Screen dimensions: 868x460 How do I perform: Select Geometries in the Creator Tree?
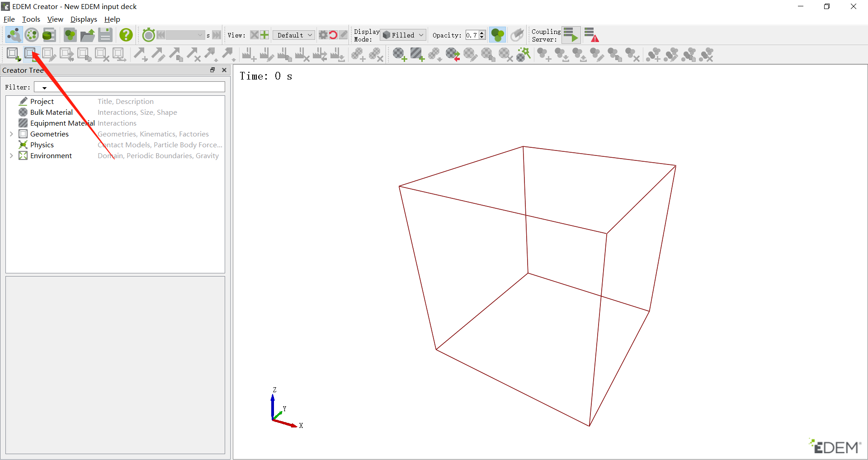click(49, 134)
